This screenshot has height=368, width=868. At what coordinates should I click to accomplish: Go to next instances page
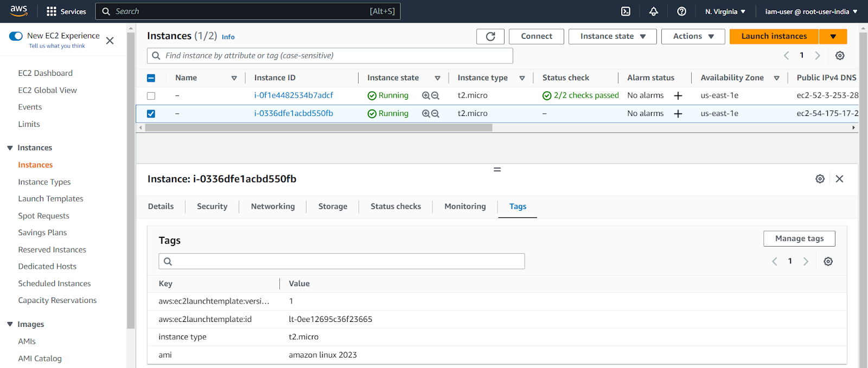818,55
